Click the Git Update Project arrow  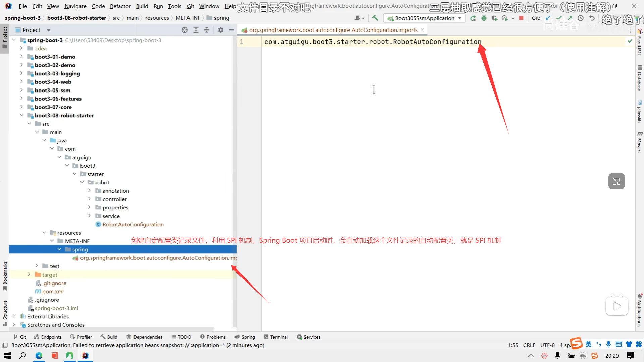pos(548,18)
